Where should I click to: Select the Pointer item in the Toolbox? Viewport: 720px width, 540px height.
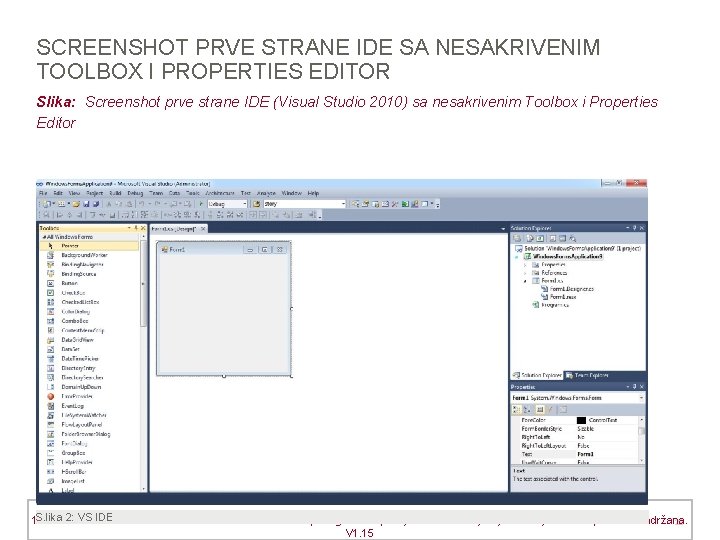[x=89, y=246]
